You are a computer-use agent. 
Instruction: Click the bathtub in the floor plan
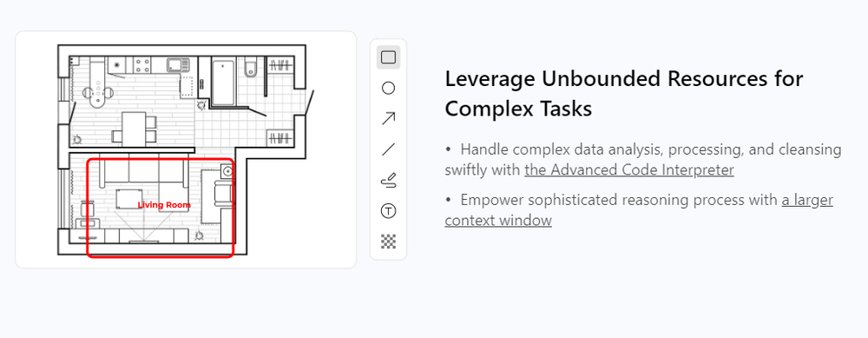point(224,82)
